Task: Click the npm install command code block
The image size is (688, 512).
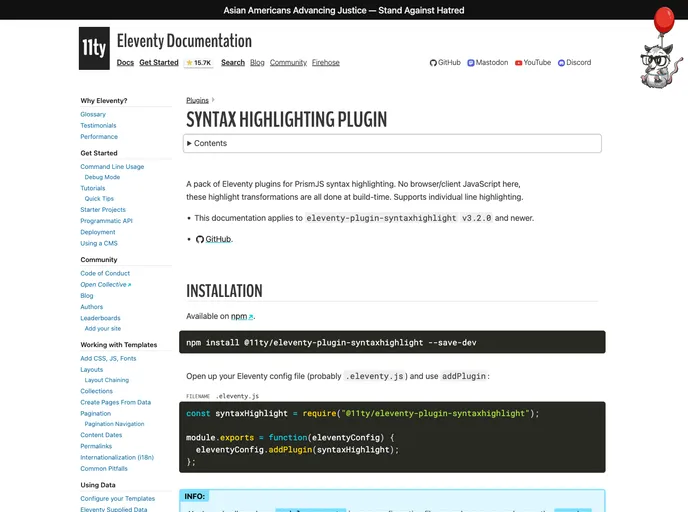Action: tap(392, 342)
